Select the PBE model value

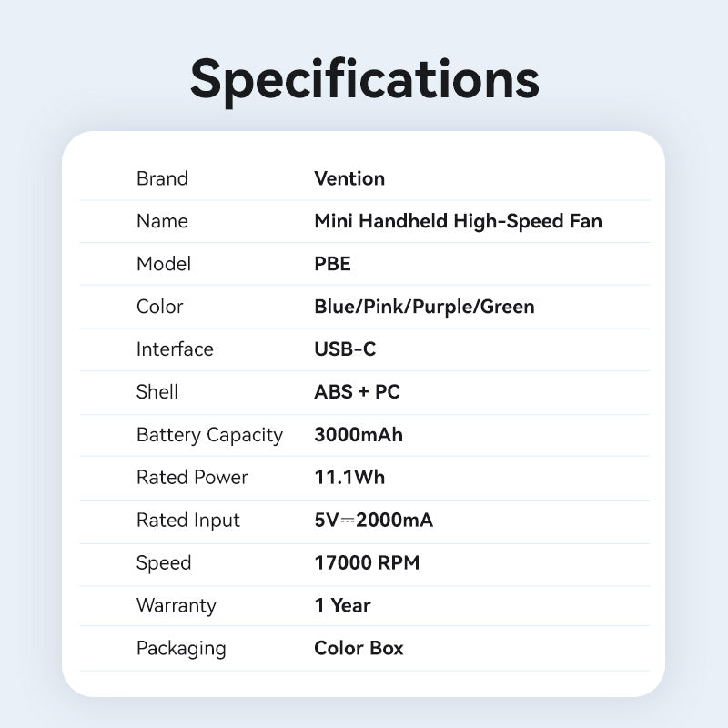tap(332, 264)
